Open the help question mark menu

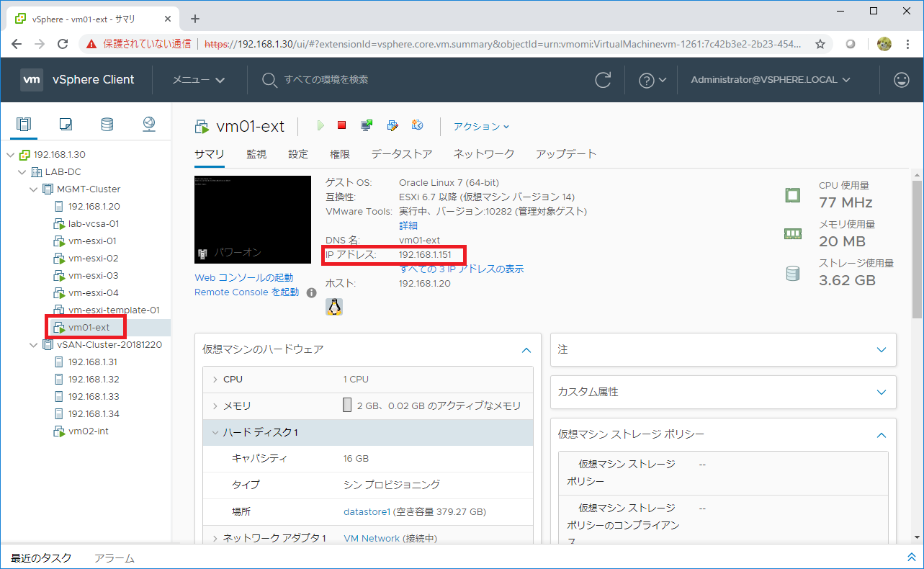(x=652, y=80)
